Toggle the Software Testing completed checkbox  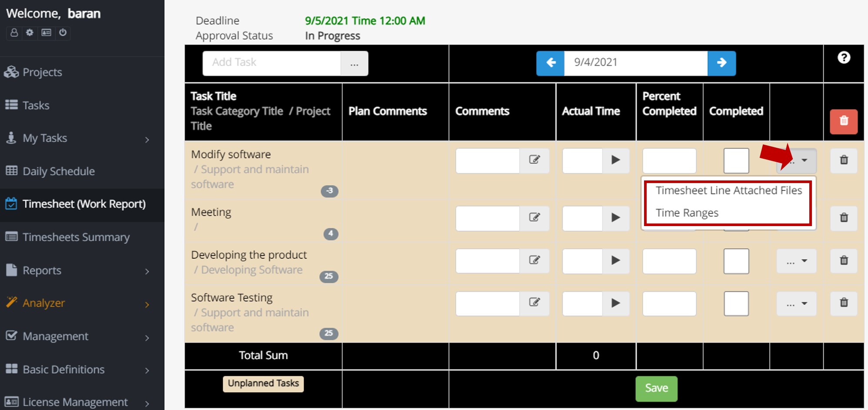[x=736, y=303]
